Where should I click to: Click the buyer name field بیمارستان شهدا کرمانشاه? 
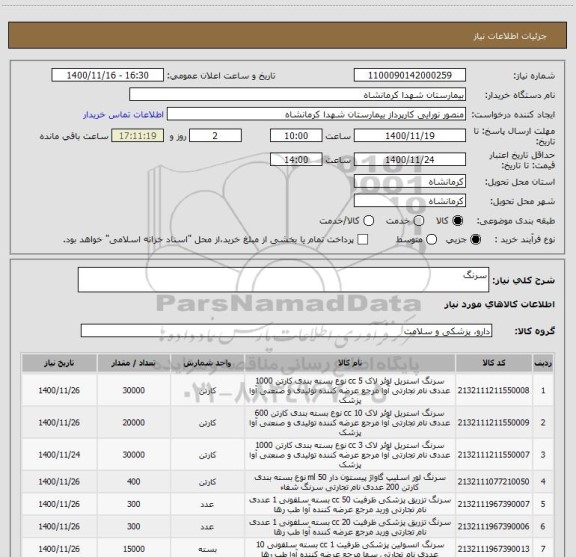point(298,95)
